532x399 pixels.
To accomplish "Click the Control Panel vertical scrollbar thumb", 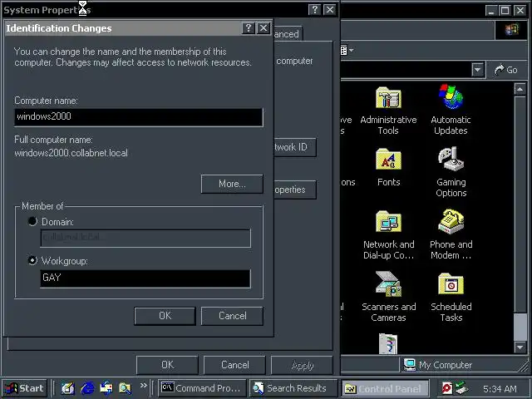I will pos(520,327).
